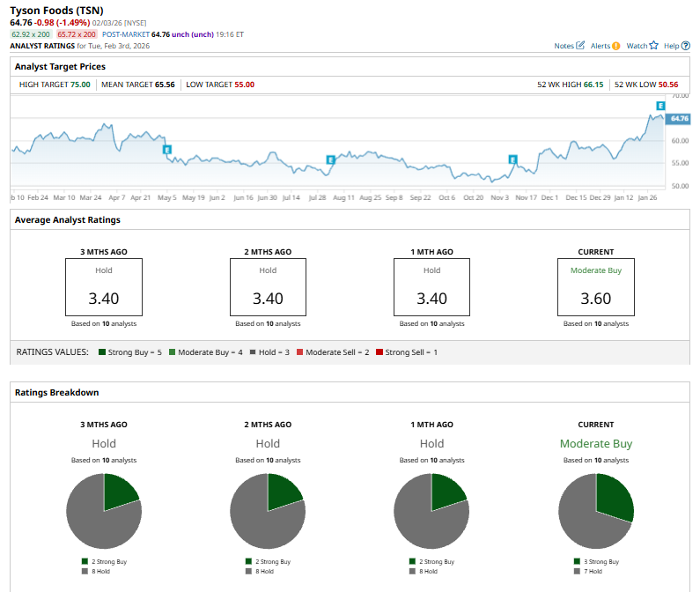Click the 1 MTH AGO pie chart

click(431, 511)
